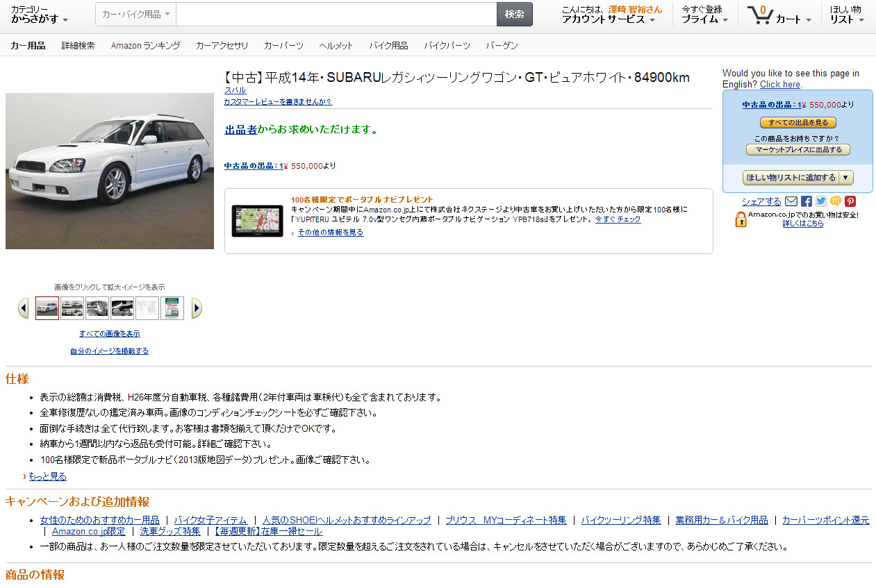The image size is (876, 588).
Task: Click the main white Legacy wagon photo
Action: pyautogui.click(x=110, y=171)
